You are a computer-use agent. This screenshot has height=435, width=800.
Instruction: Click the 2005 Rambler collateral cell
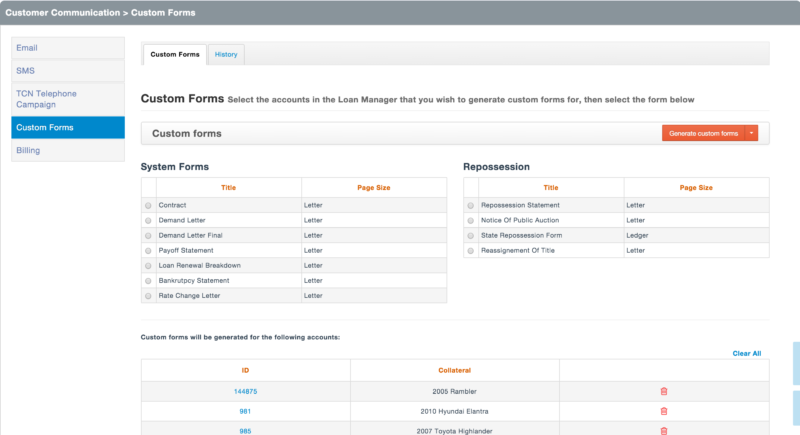[x=455, y=392]
